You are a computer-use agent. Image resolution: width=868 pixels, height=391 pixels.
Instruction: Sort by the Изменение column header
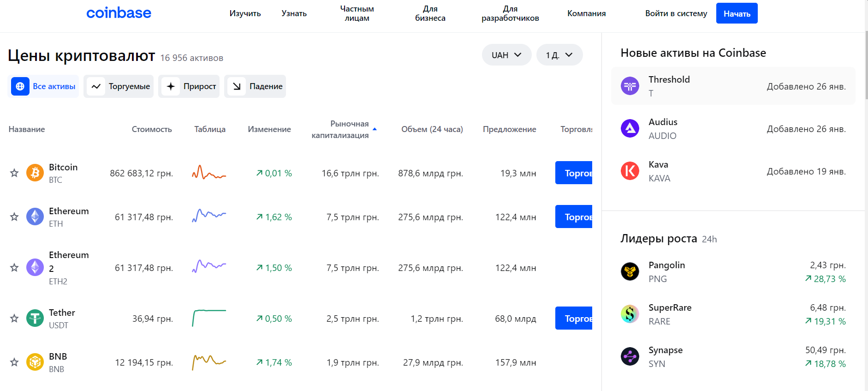click(269, 129)
